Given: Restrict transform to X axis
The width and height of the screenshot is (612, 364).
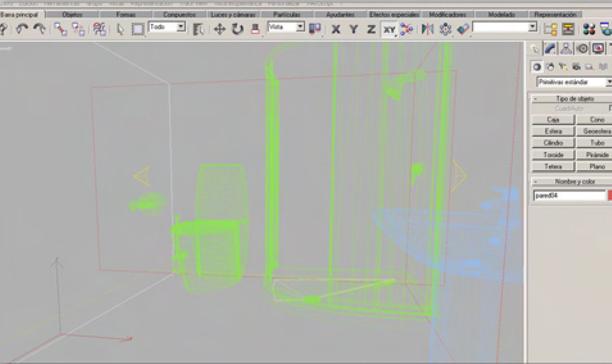Looking at the screenshot, I should (336, 29).
